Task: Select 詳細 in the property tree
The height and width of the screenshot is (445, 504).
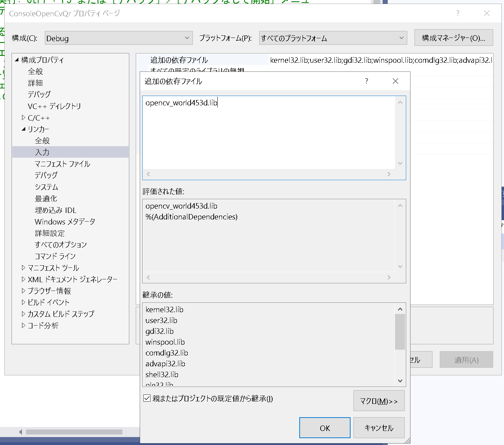Action: tap(35, 83)
